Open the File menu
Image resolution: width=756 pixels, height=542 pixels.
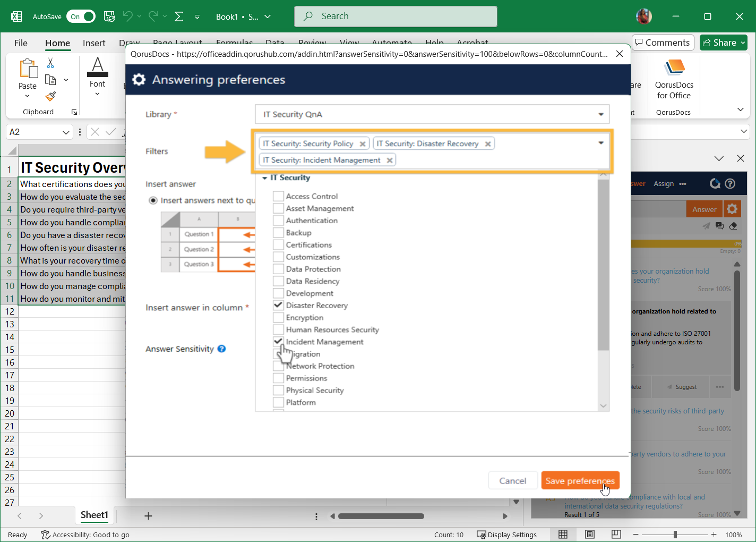coord(21,43)
